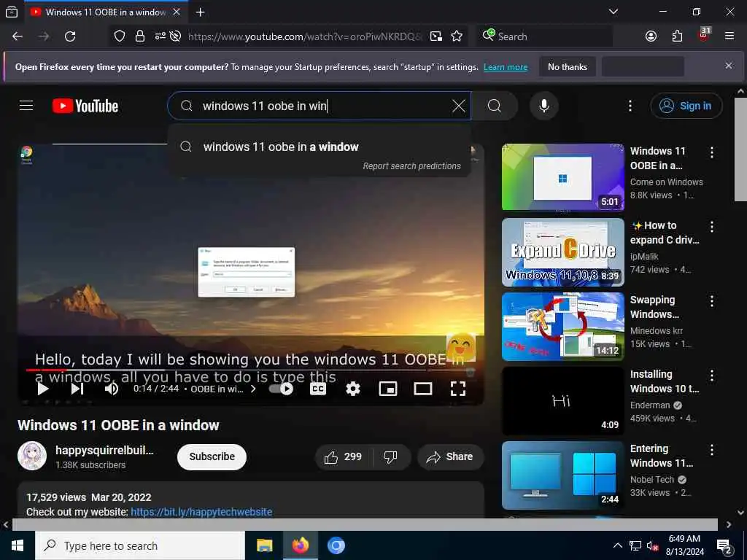Click Report search predictions
This screenshot has height=560, width=747.
[411, 166]
